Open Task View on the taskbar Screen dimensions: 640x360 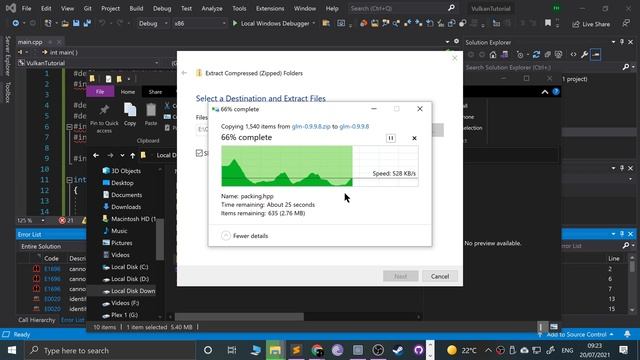(231, 350)
